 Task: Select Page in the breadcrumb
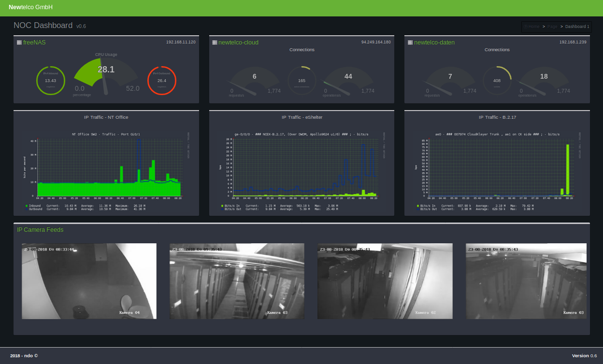point(553,27)
